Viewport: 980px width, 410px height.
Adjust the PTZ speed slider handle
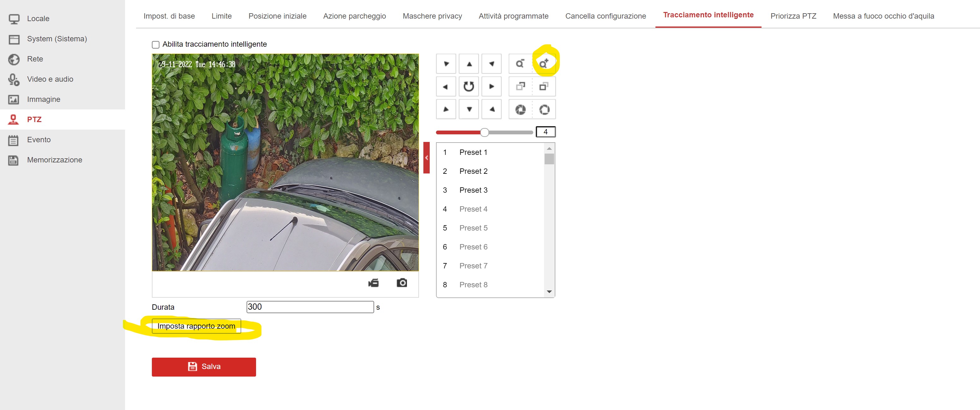(x=484, y=132)
